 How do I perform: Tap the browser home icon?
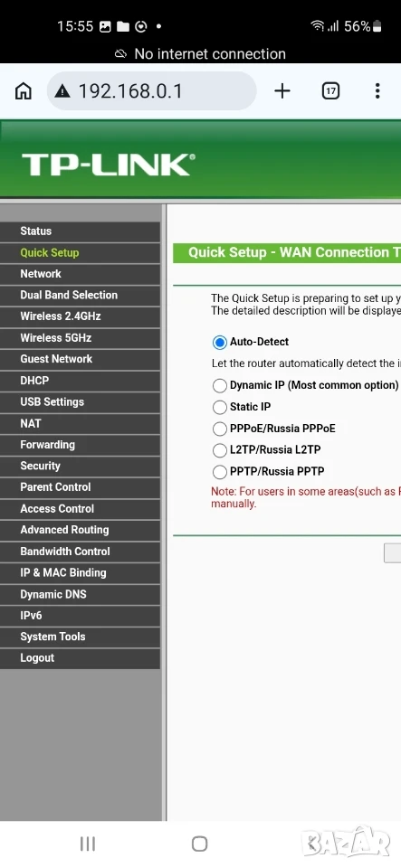pyautogui.click(x=24, y=90)
